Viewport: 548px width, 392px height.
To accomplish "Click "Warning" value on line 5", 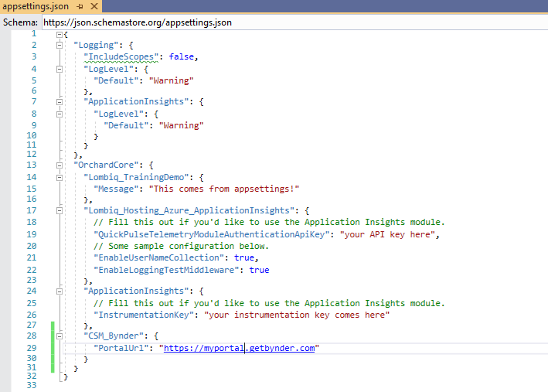I will [x=172, y=80].
